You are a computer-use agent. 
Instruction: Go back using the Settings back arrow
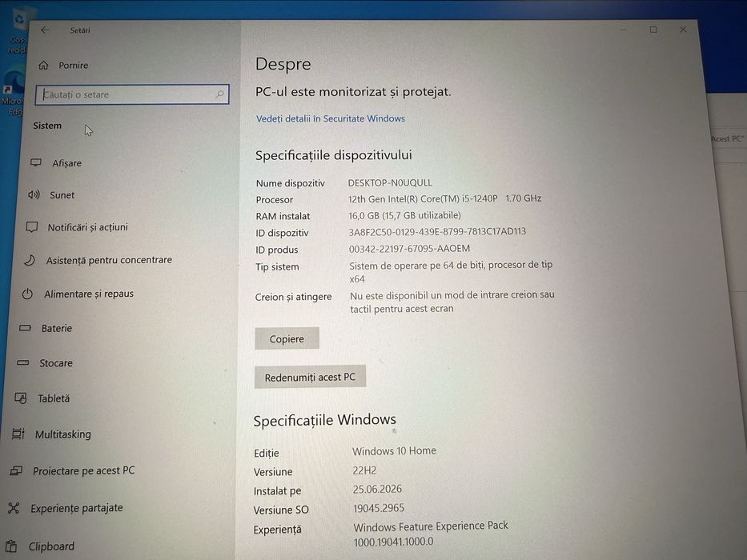click(x=46, y=30)
